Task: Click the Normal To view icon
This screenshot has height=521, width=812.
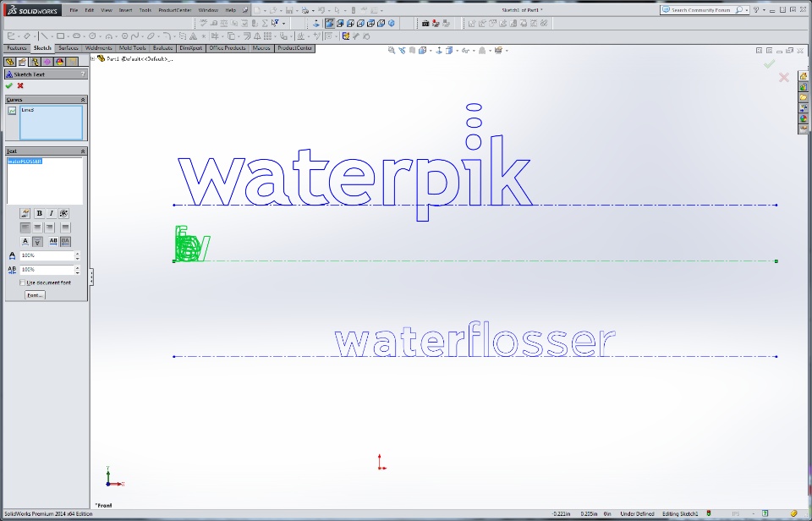Action: [315, 24]
